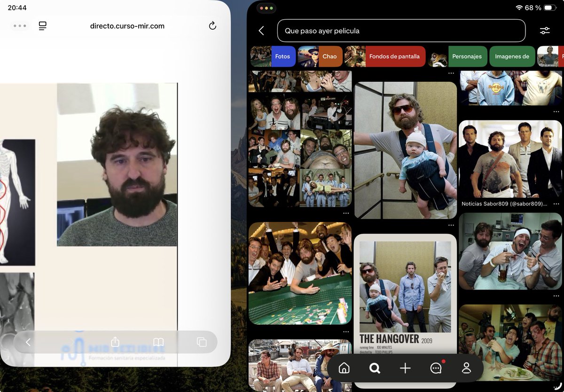Open more options under hospital scene pin

coord(556,296)
